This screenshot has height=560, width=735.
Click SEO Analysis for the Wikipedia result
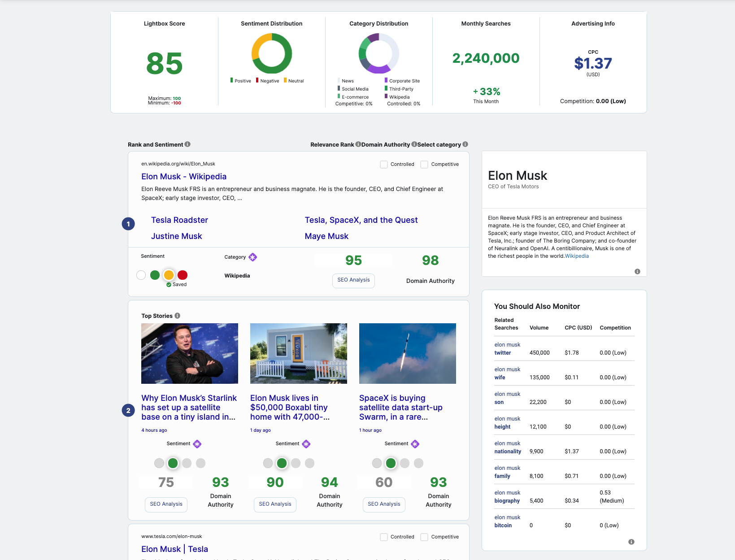coord(353,281)
